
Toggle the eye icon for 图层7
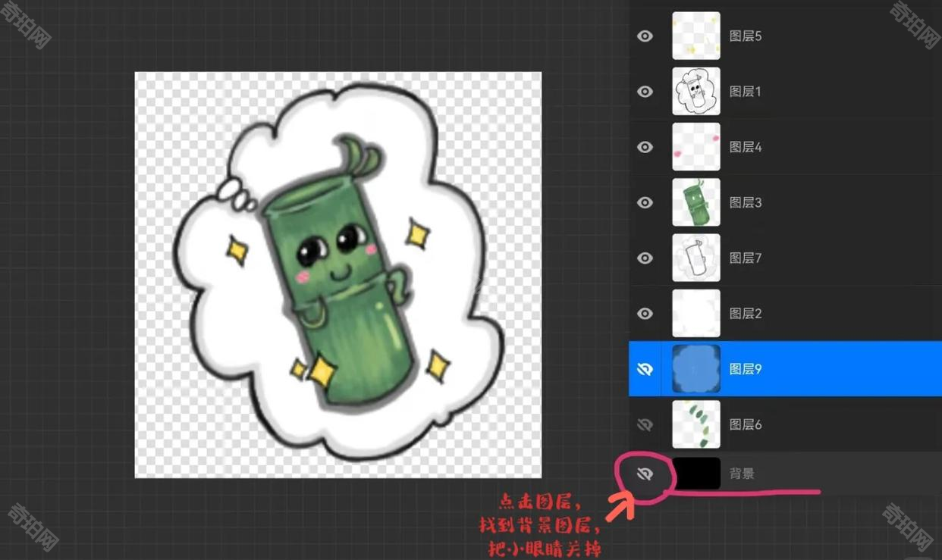(645, 258)
